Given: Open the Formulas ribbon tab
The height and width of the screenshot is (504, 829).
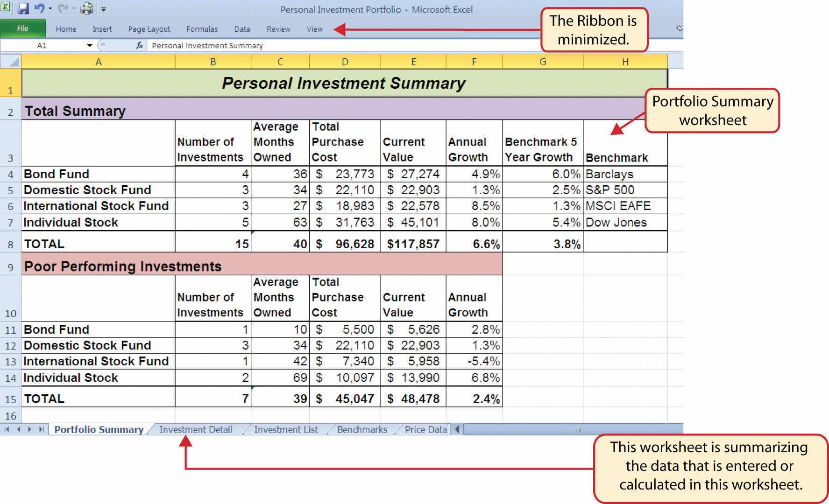Looking at the screenshot, I should point(202,29).
